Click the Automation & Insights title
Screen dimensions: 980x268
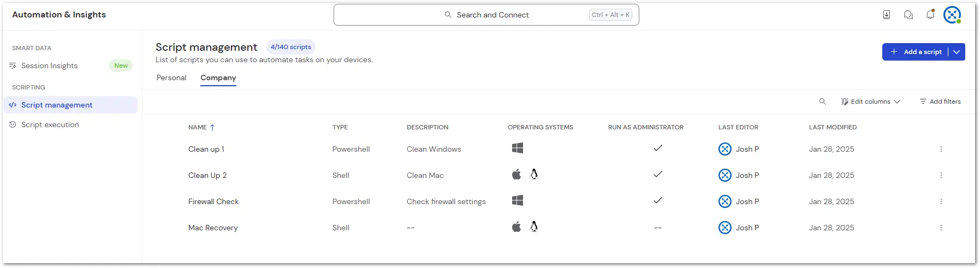[x=59, y=15]
